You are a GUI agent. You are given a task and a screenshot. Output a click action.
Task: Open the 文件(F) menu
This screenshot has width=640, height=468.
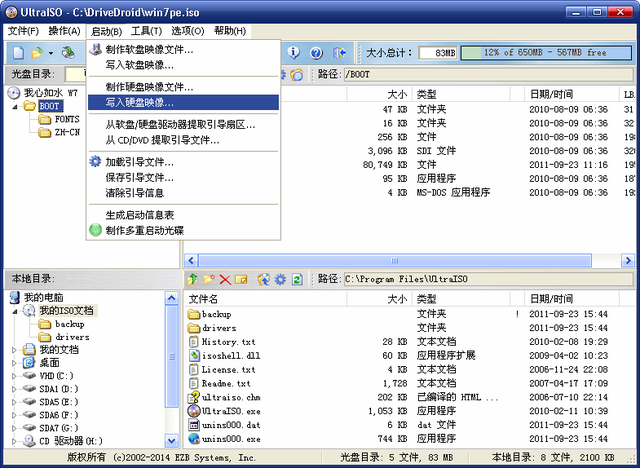point(23,31)
